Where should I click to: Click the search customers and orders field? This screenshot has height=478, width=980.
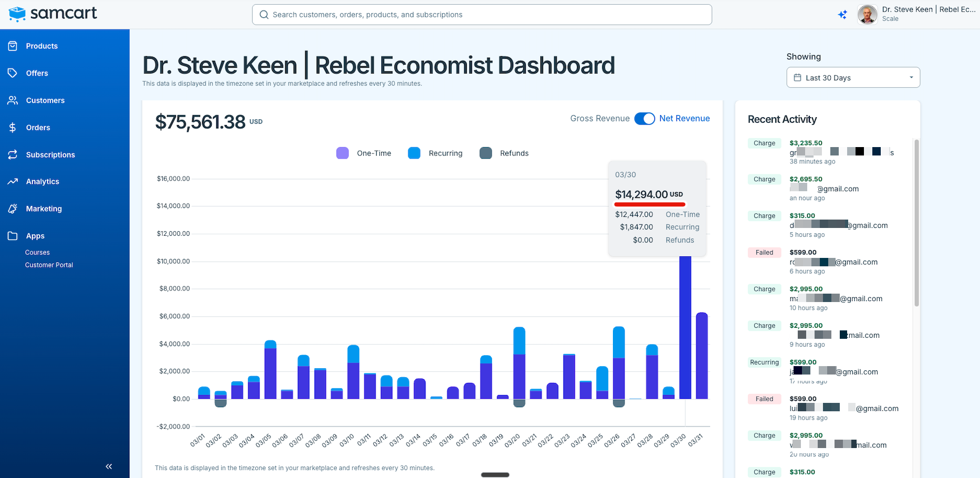point(482,15)
